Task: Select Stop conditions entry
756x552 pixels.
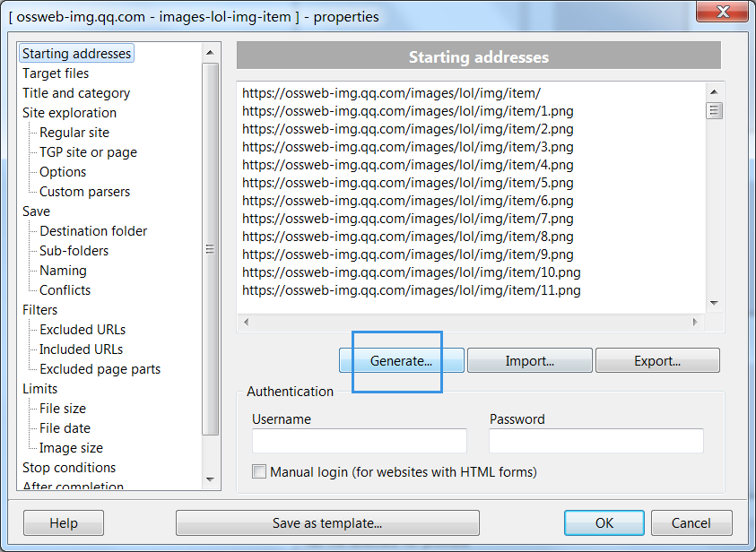Action: tap(69, 468)
